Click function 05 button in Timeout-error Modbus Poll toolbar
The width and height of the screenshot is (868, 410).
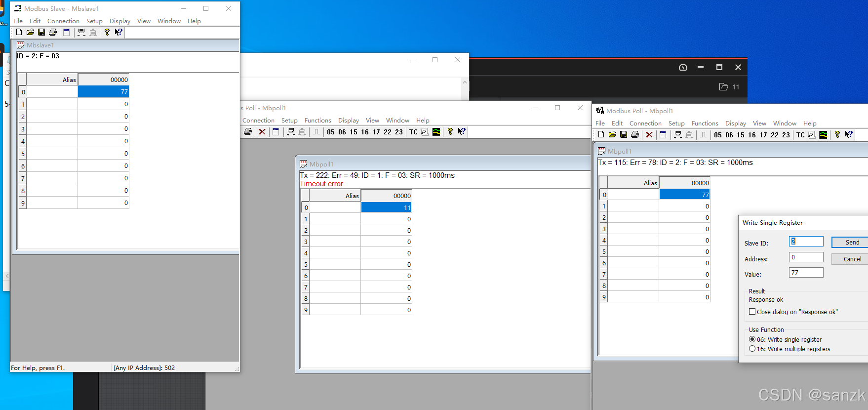(331, 132)
